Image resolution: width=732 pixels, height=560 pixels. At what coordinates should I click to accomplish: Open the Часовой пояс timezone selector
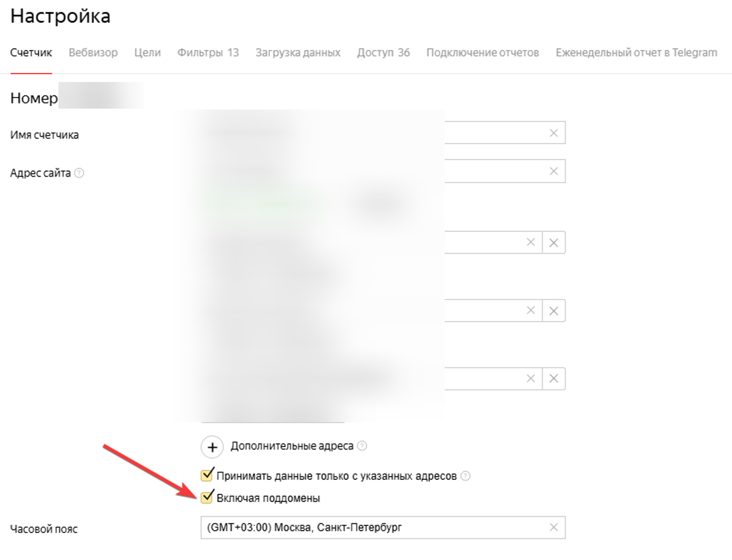(x=371, y=528)
